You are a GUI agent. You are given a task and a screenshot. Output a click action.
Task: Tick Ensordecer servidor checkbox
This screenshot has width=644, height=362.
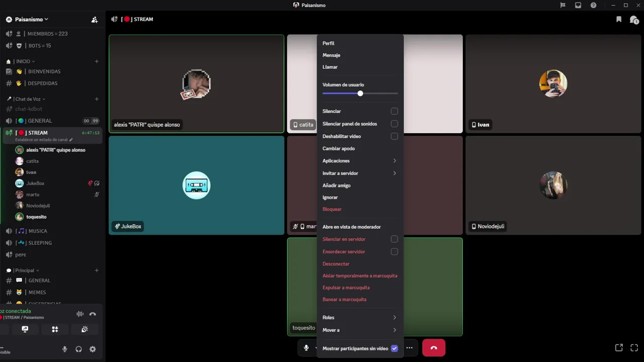tap(394, 251)
